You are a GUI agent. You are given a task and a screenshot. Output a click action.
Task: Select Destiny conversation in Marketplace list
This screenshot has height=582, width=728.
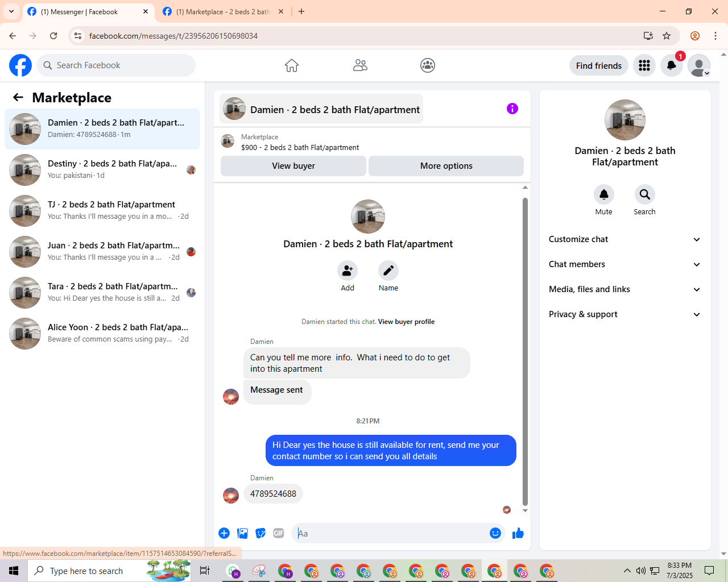coord(102,170)
